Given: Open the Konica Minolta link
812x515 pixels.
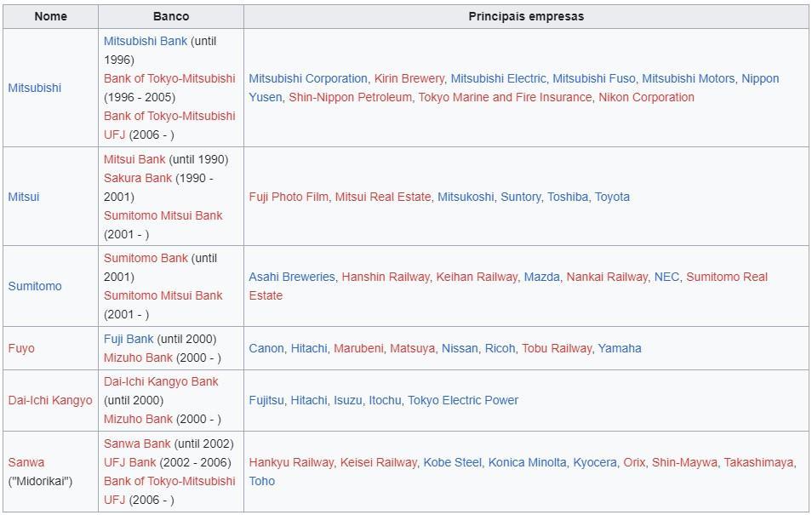Looking at the screenshot, I should [x=527, y=463].
